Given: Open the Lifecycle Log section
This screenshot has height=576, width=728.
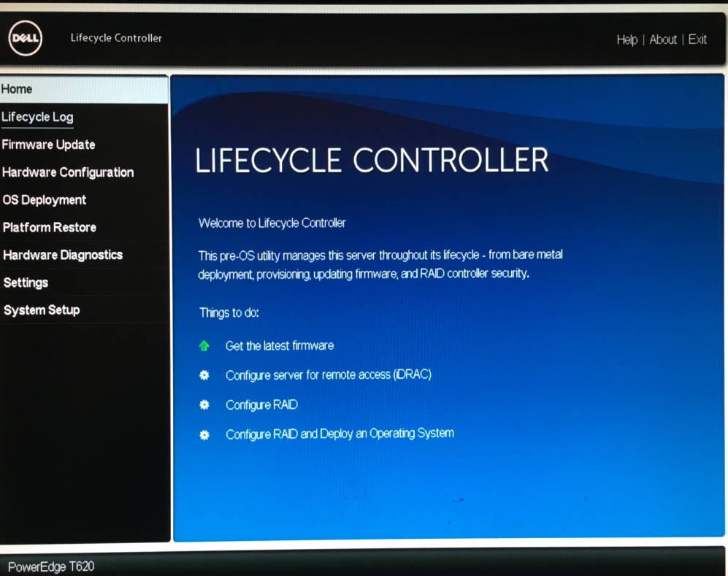Looking at the screenshot, I should point(37,117).
